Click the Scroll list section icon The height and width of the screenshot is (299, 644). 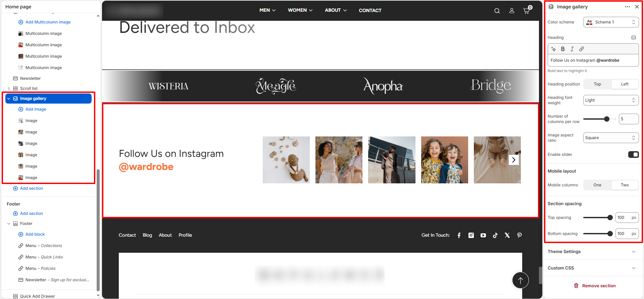(15, 88)
